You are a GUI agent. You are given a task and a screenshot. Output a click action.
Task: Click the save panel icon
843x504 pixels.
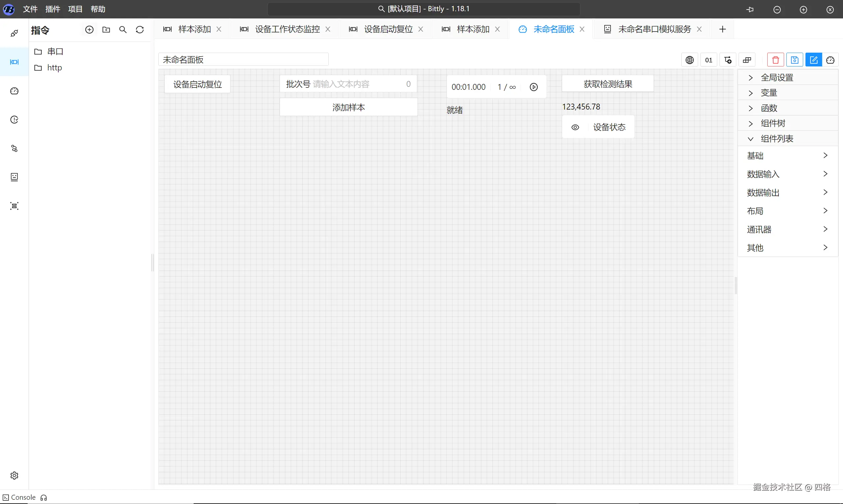point(794,60)
